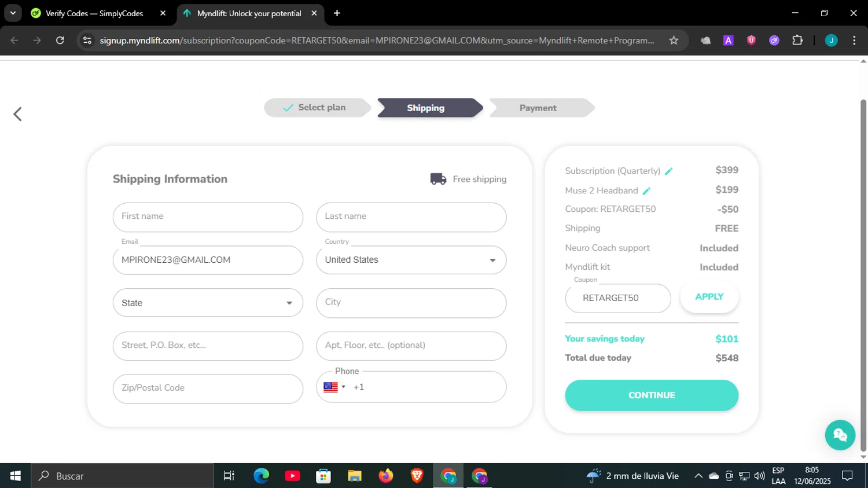Launch Microsoft Edge from taskbar
Image resolution: width=868 pixels, height=488 pixels.
point(262,476)
